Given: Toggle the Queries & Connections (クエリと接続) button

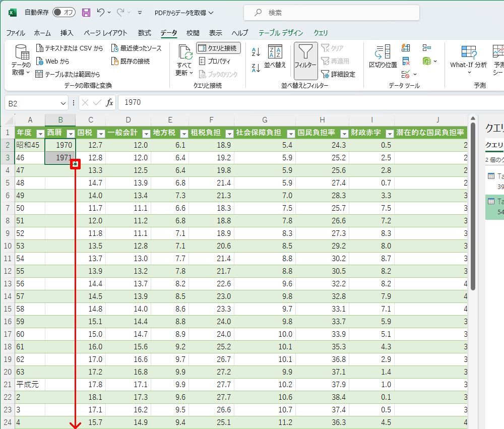Looking at the screenshot, I should pyautogui.click(x=218, y=48).
